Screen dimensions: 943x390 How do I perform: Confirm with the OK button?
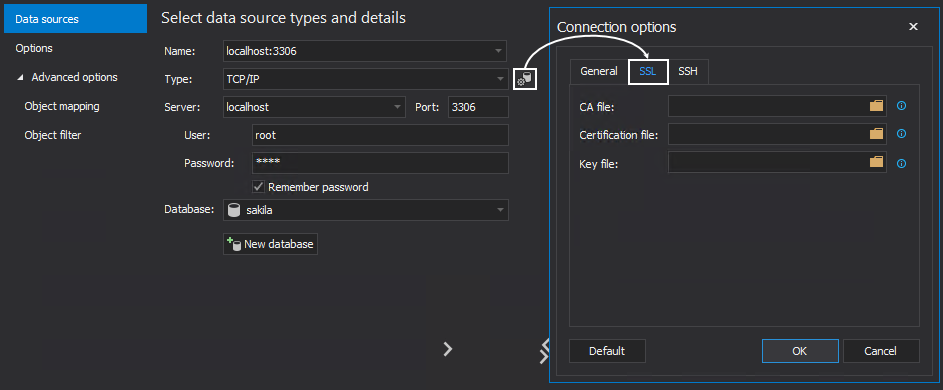800,351
